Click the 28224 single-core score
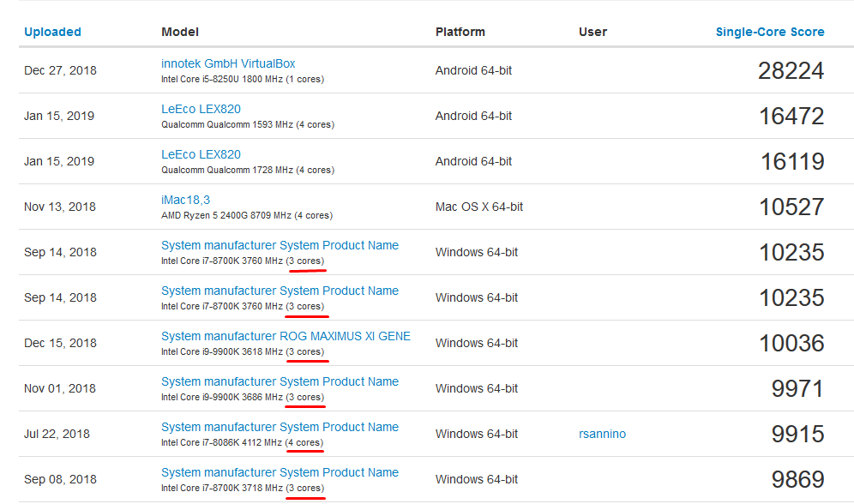 click(791, 71)
